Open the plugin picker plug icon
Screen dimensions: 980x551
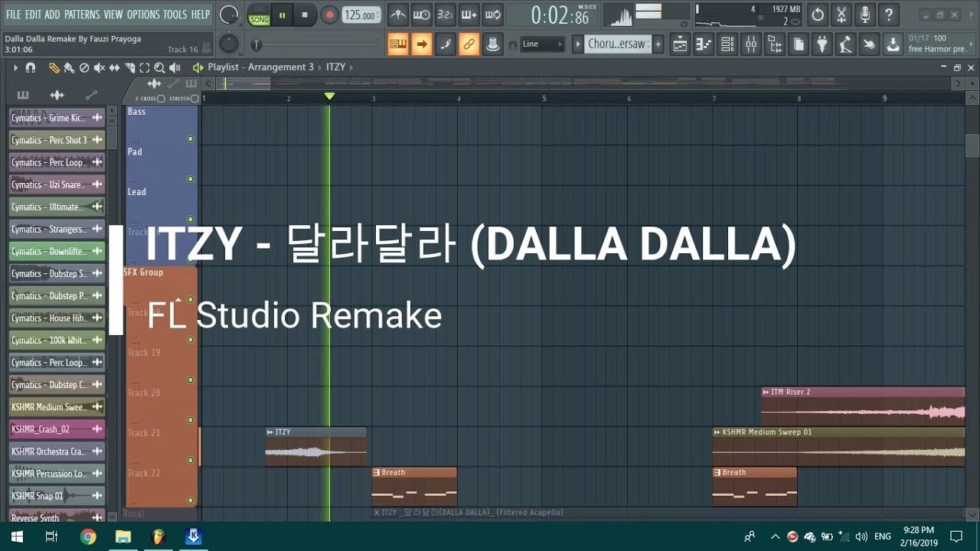822,44
